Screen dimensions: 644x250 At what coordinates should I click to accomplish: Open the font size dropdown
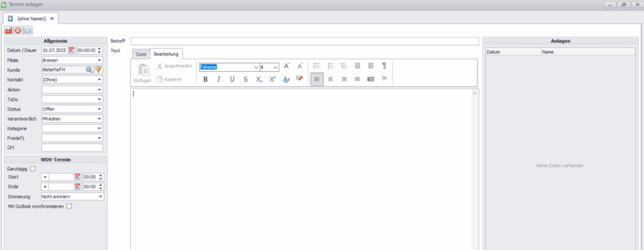pyautogui.click(x=275, y=67)
